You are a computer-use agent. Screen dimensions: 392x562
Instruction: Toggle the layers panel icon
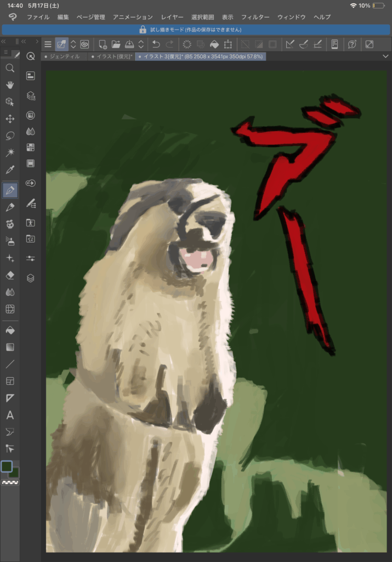tap(31, 278)
